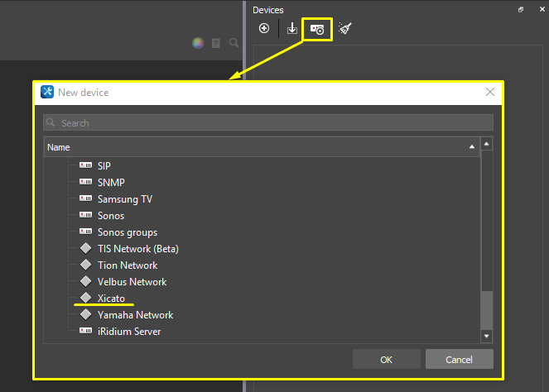Viewport: 549px width, 392px height.
Task: Undock the Devices panel
Action: click(x=521, y=10)
